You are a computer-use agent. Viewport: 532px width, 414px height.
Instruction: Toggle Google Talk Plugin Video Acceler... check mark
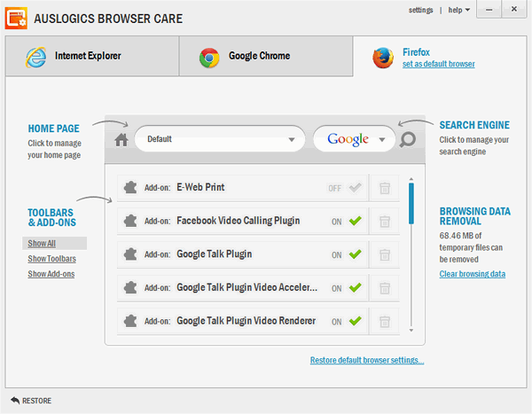[356, 288]
